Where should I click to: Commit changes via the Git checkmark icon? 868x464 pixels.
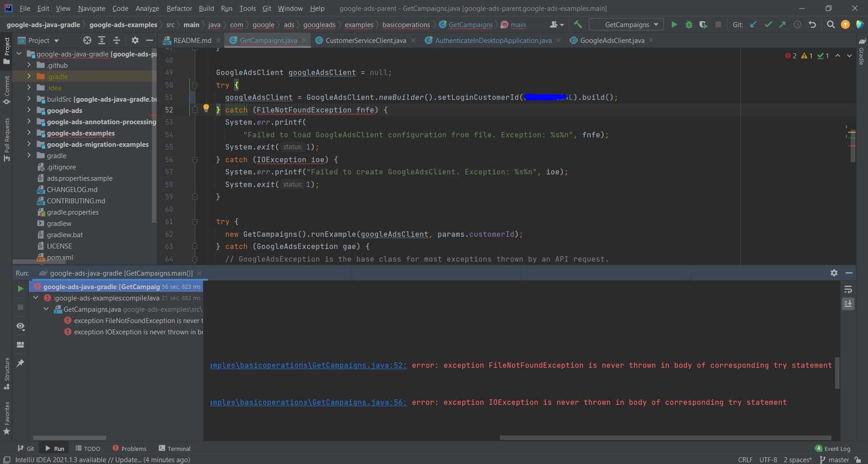pos(768,24)
